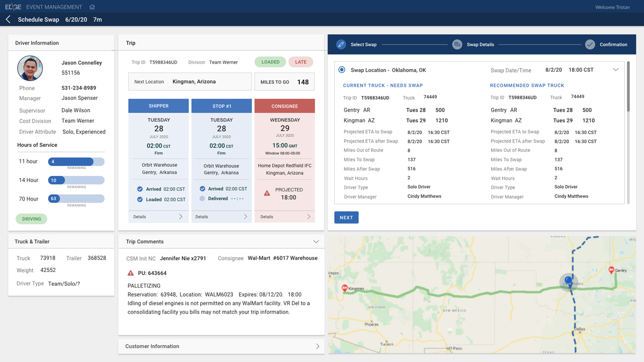
Task: Select the Swap Location Oklahoma radio button
Action: pyautogui.click(x=342, y=70)
